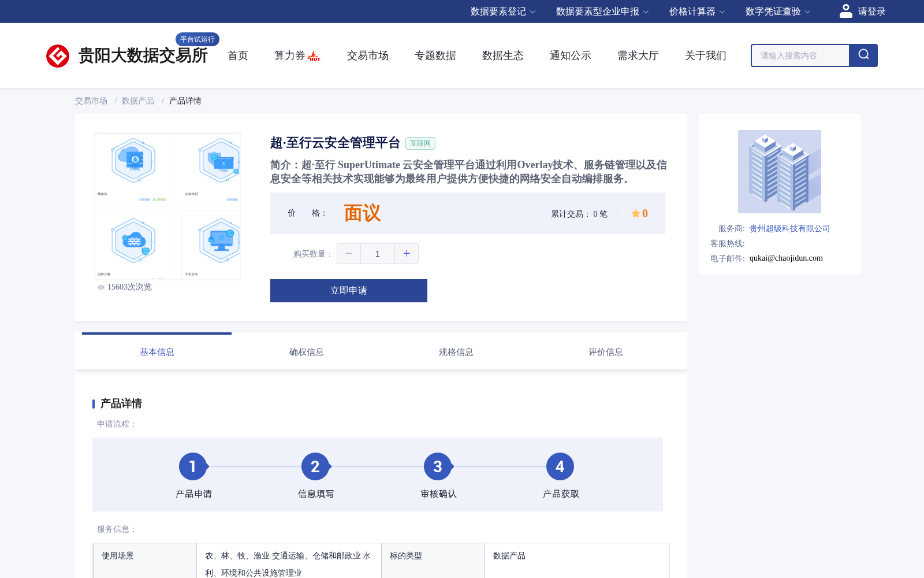Click email qukai@chaojidun.com
Viewport: 924px width, 578px height.
(786, 258)
